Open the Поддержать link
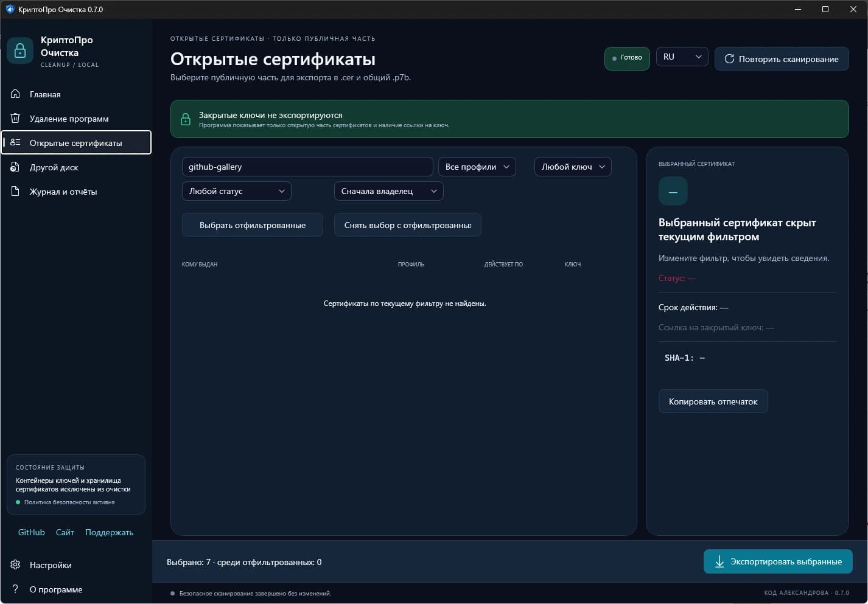Image resolution: width=868 pixels, height=604 pixels. [109, 532]
